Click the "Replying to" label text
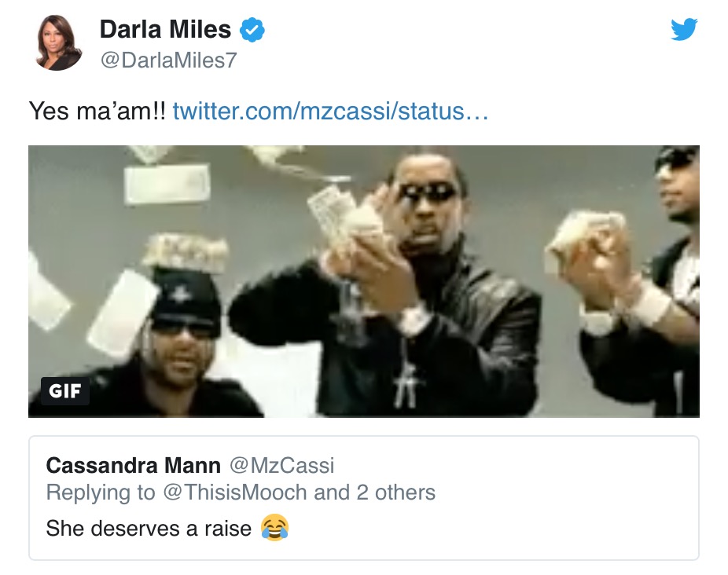The image size is (728, 575). 101,493
